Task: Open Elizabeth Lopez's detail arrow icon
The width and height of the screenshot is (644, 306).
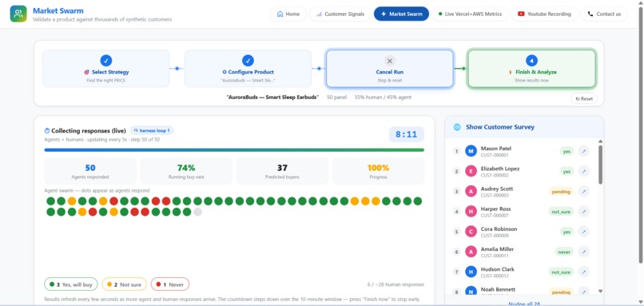Action: 583,171
